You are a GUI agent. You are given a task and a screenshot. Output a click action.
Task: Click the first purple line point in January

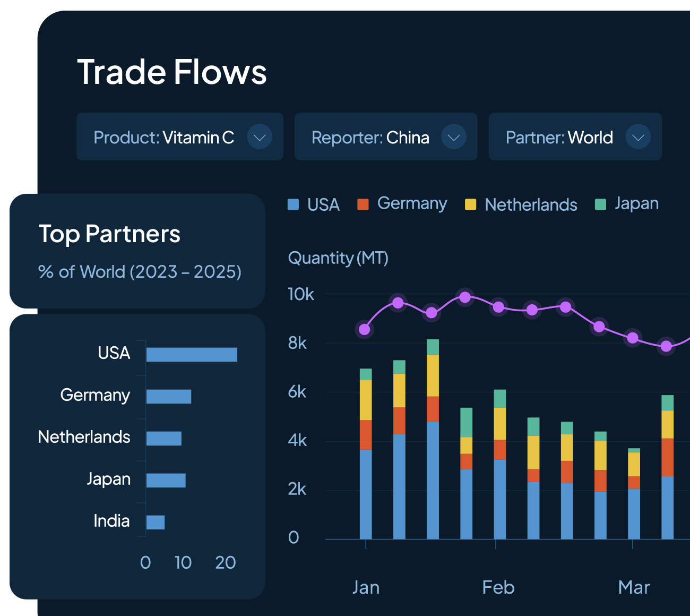(365, 330)
